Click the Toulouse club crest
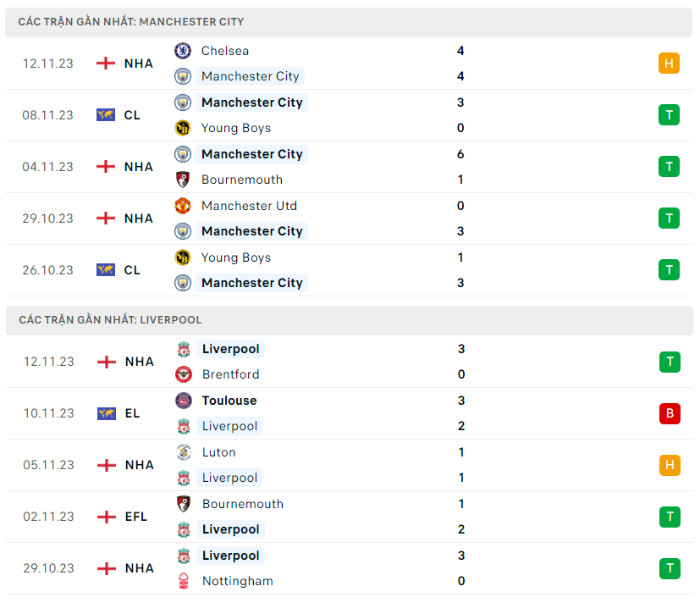Screen dimensions: 700x603 [184, 401]
